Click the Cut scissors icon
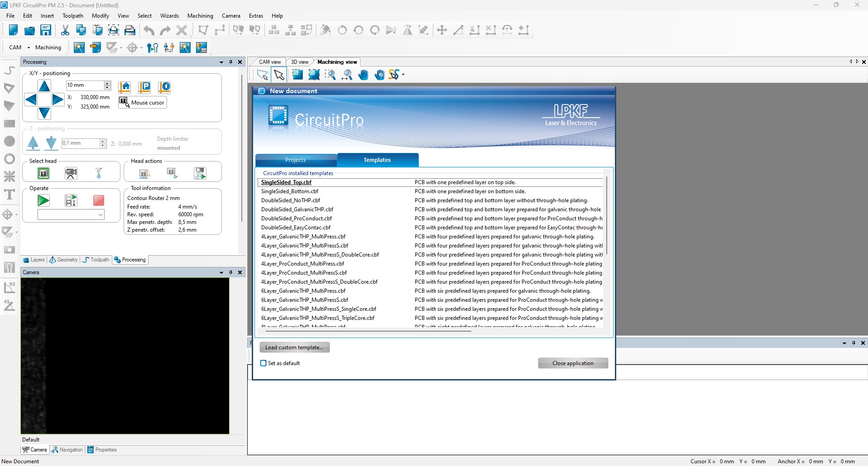 [65, 30]
